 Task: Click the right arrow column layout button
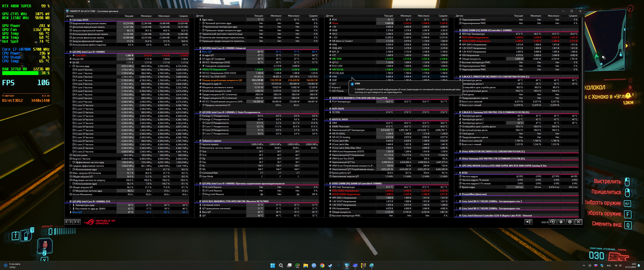click(71, 222)
